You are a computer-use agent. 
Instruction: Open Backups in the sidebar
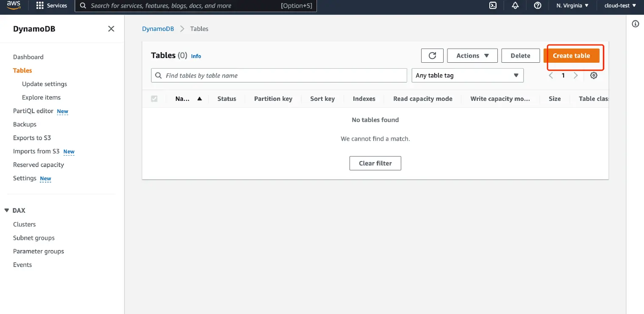tap(25, 124)
